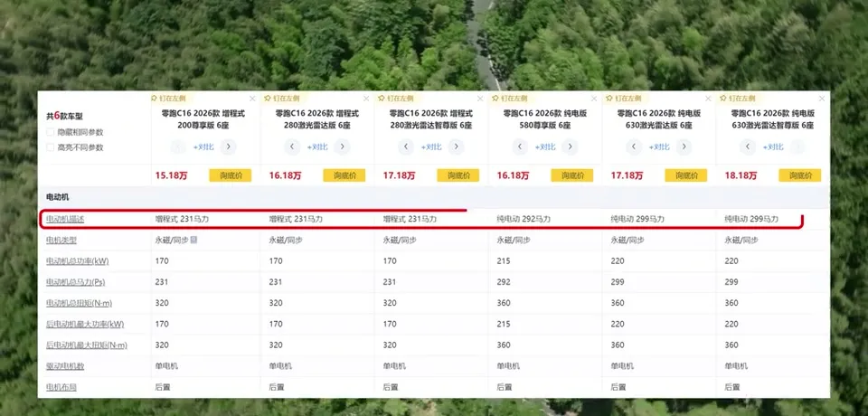The width and height of the screenshot is (868, 416).
Task: Select the 零跑C16 2026款 纯电版 580尊享版 title
Action: [544, 119]
